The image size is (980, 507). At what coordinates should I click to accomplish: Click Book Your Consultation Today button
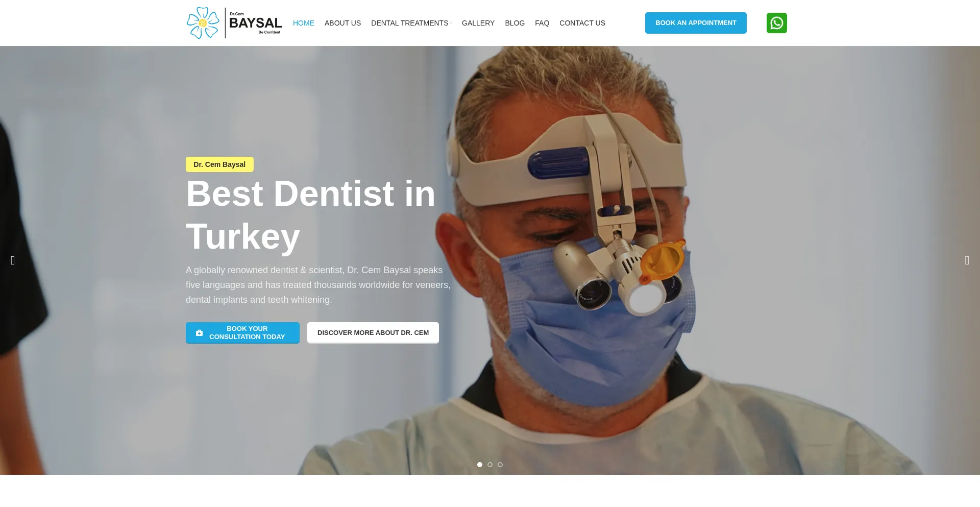[242, 333]
